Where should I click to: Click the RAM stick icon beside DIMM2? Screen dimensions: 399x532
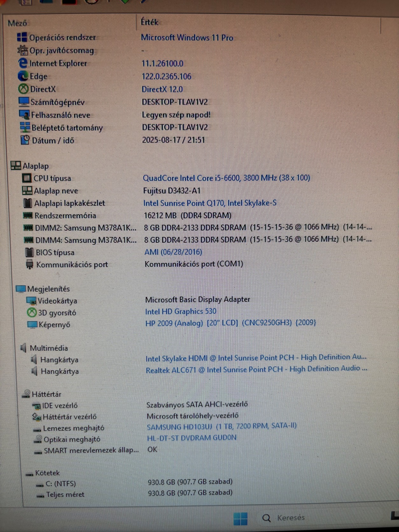[29, 227]
